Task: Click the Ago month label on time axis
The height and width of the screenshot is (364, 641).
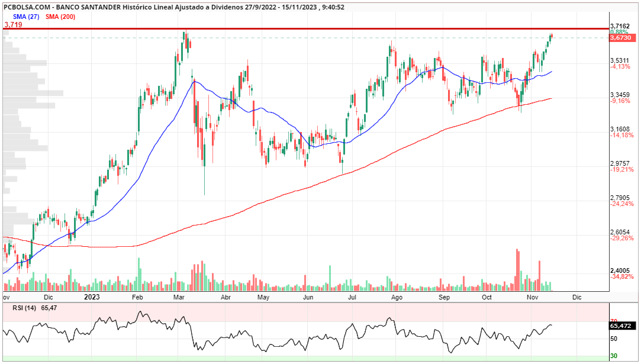Action: 397,297
